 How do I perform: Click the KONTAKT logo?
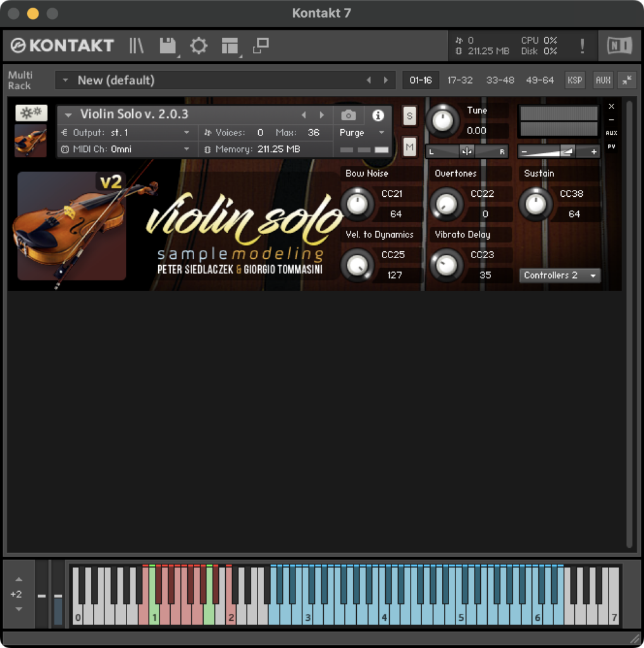62,46
